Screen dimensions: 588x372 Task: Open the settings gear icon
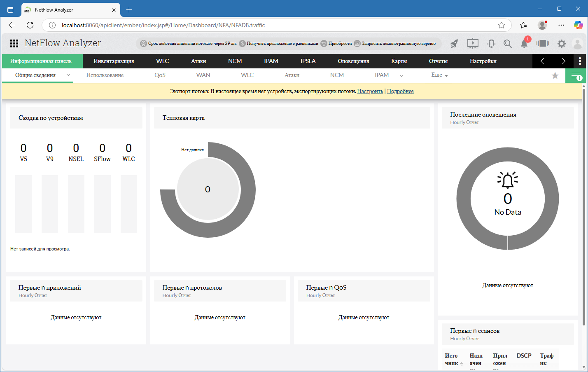562,43
